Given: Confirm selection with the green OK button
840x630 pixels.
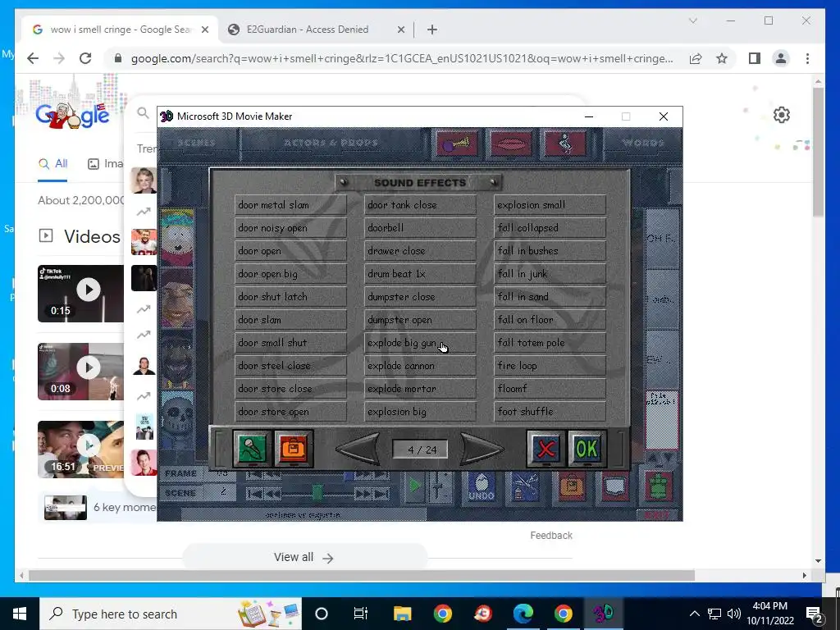Looking at the screenshot, I should coord(587,449).
